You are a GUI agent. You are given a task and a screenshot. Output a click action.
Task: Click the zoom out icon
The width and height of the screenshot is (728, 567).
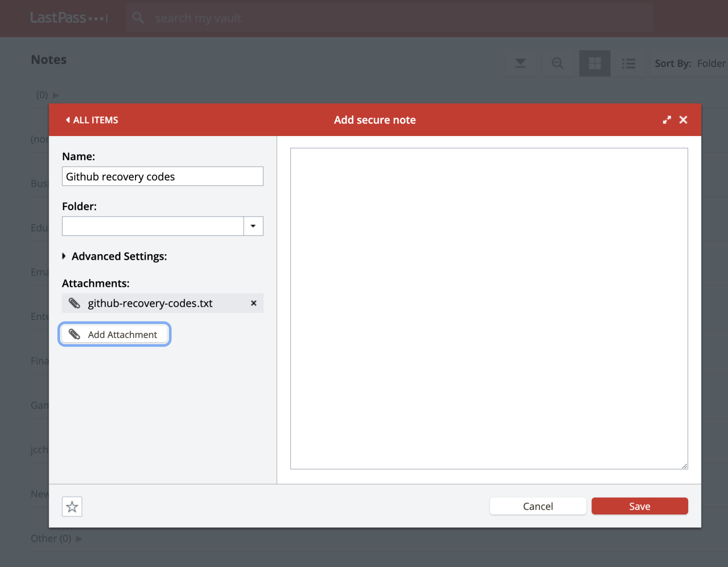pyautogui.click(x=557, y=63)
